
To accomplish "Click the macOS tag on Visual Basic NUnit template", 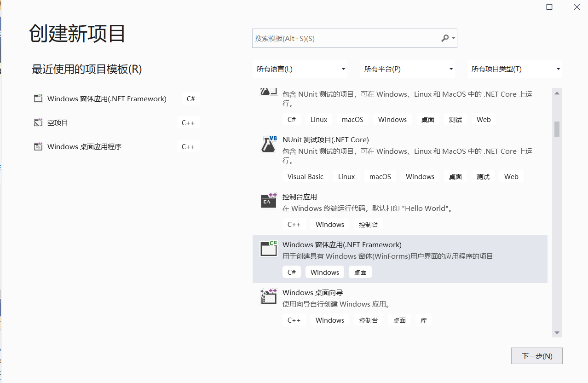I will [x=380, y=176].
